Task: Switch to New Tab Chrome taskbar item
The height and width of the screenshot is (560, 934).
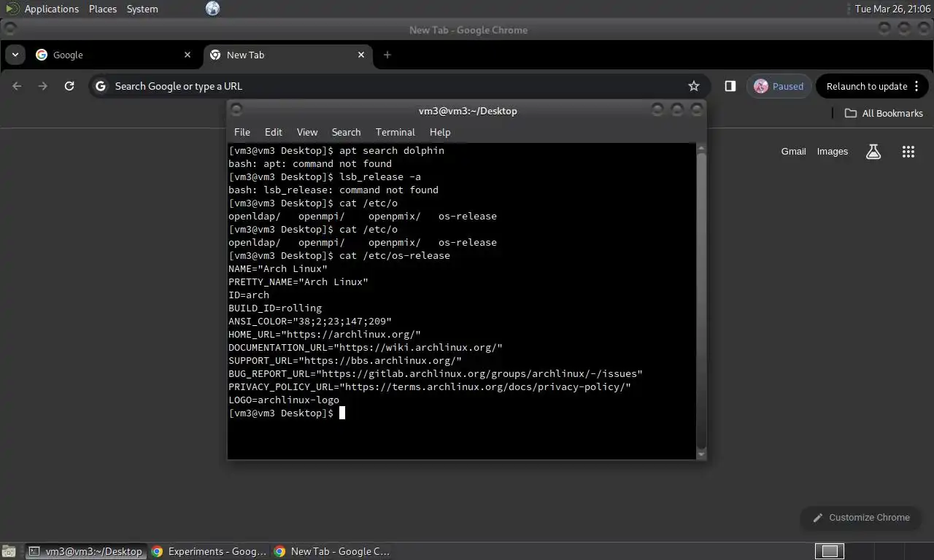Action: click(x=332, y=551)
